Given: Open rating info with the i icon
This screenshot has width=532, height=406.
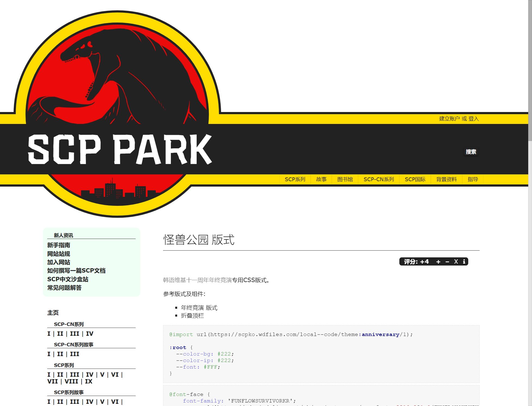Looking at the screenshot, I should (464, 262).
